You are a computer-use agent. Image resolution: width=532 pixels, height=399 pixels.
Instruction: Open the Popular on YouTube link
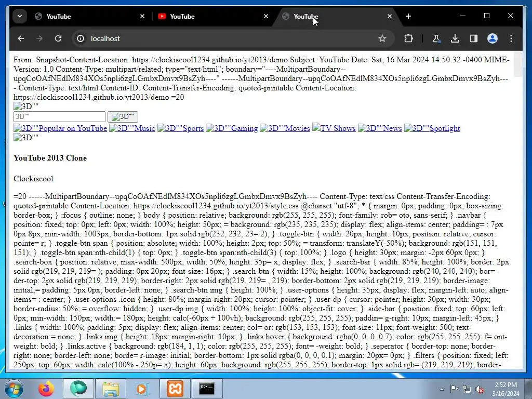[60, 128]
